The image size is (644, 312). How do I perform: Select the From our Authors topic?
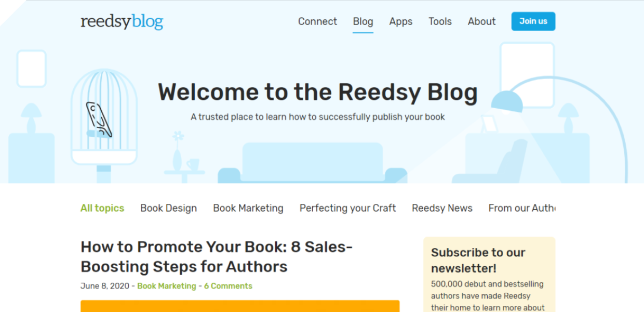(522, 208)
